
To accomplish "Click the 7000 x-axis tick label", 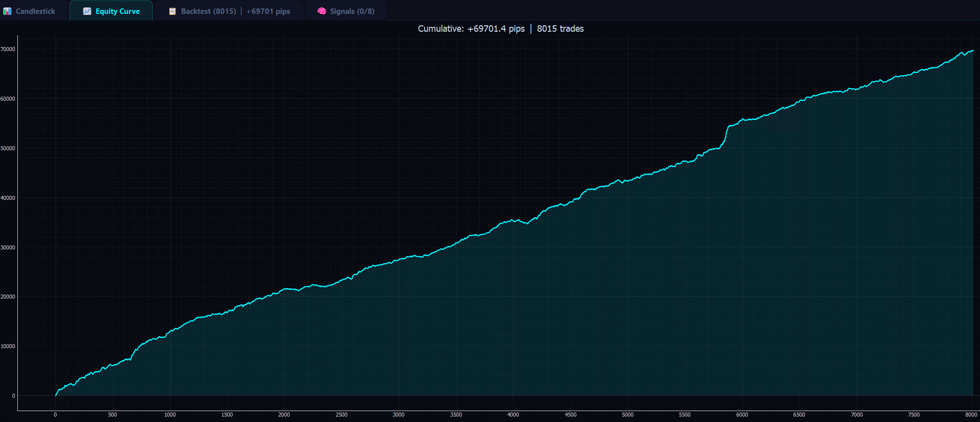I will click(x=857, y=415).
